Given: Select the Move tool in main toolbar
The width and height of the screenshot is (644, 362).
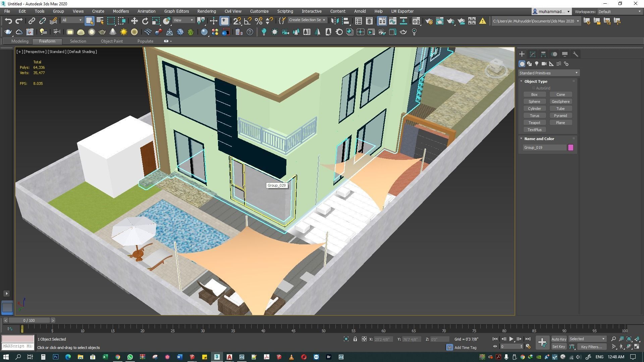Looking at the screenshot, I should click(134, 21).
